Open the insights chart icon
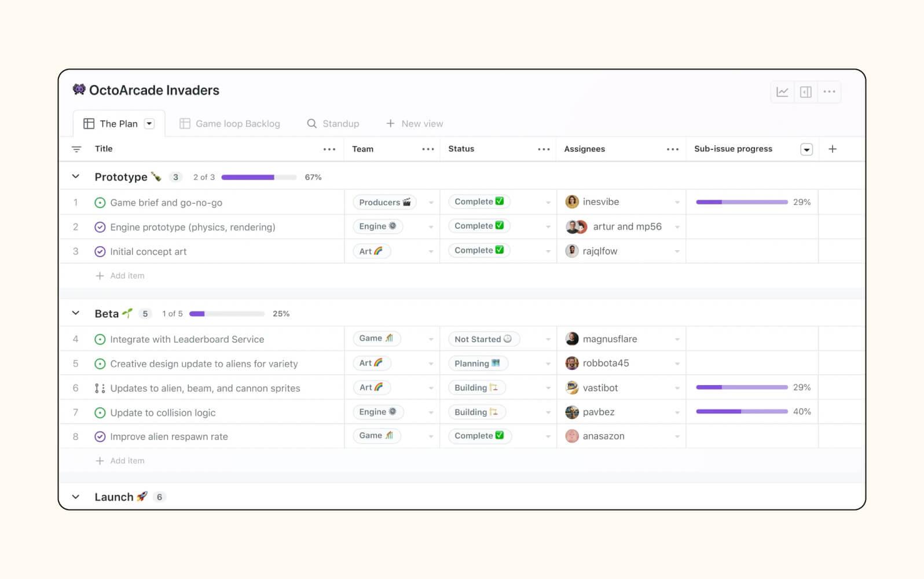 pos(782,92)
